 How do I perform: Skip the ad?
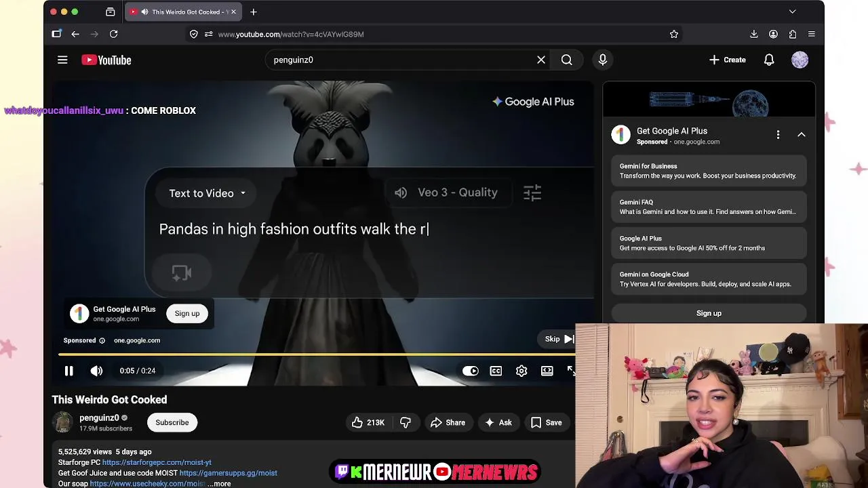559,339
